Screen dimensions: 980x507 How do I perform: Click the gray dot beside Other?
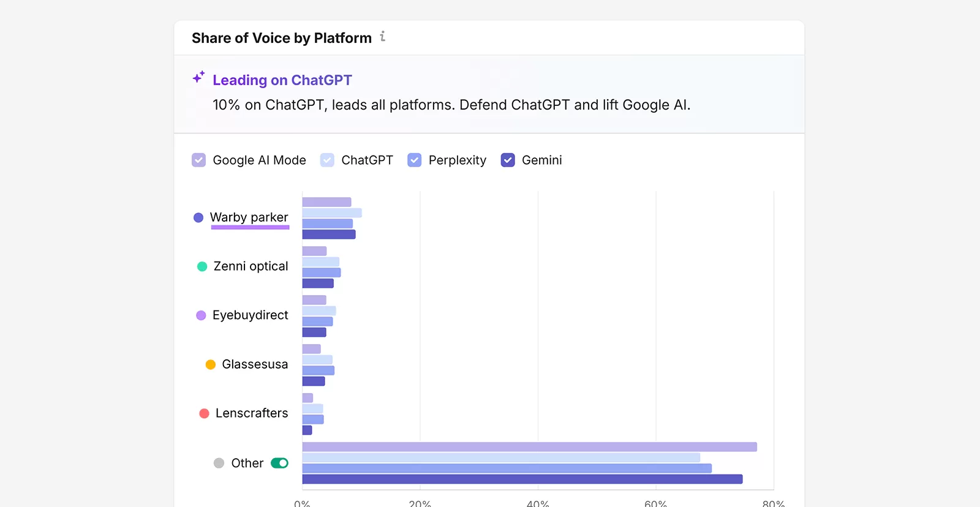point(219,463)
